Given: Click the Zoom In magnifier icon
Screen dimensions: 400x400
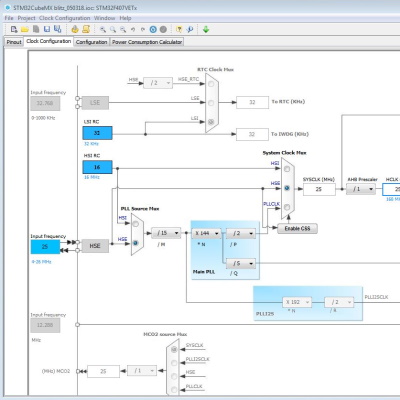Looking at the screenshot, I should click(x=103, y=30).
